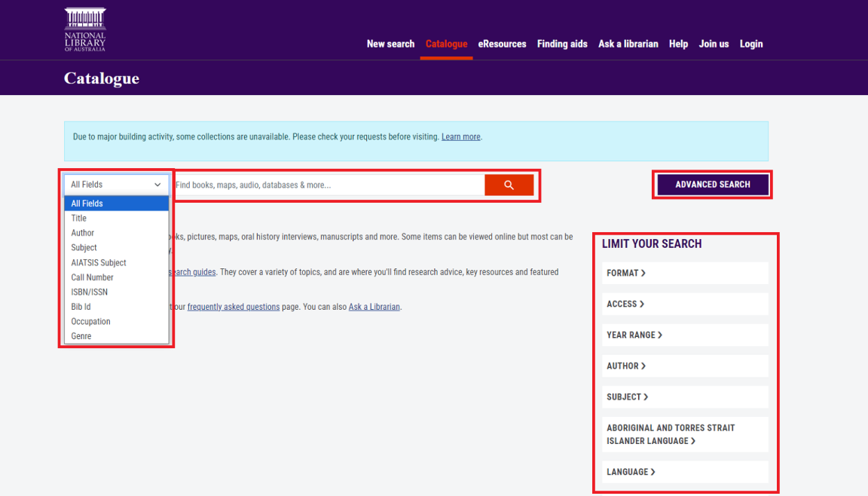Select Call Number option
The width and height of the screenshot is (868, 496).
coord(116,277)
